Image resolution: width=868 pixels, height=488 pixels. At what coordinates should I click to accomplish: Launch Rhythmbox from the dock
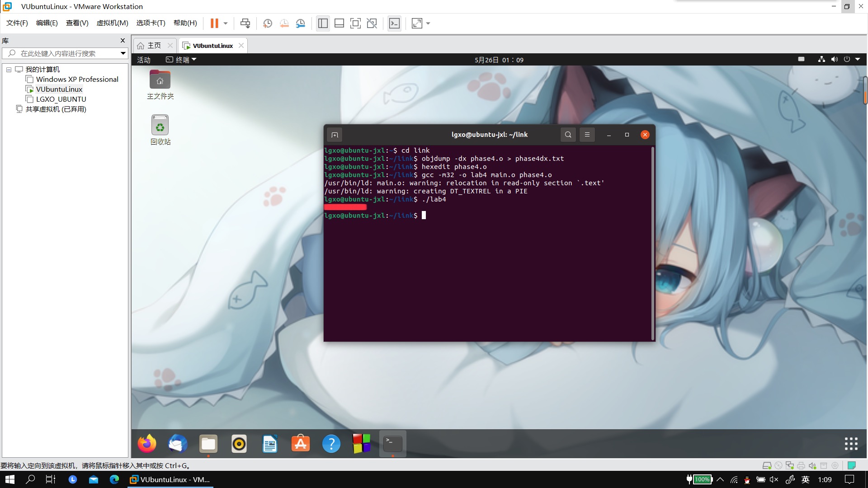pyautogui.click(x=239, y=444)
